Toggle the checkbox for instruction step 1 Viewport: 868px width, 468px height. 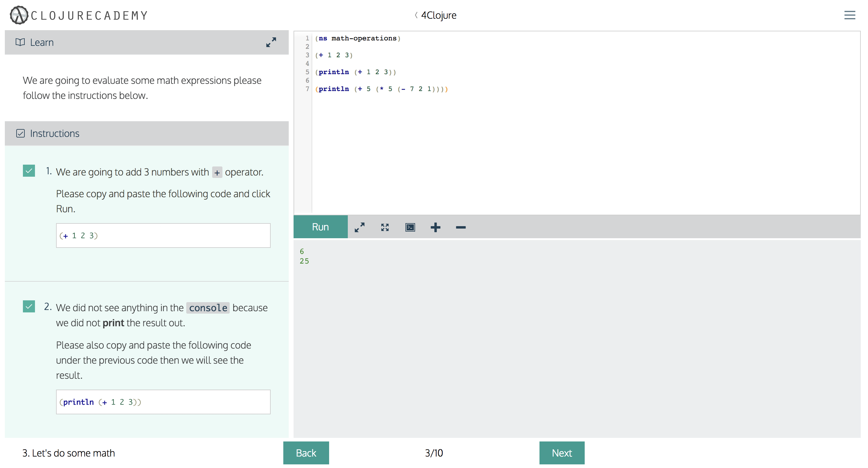[29, 171]
